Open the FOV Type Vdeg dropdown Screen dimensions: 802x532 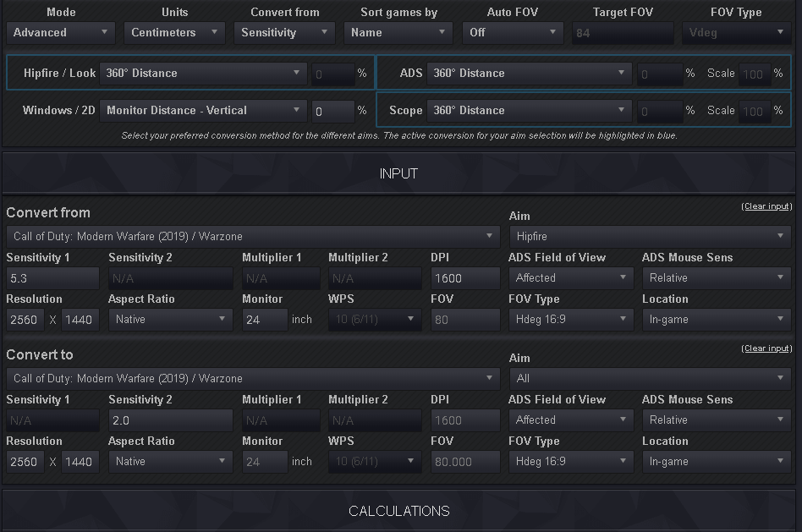pos(737,33)
